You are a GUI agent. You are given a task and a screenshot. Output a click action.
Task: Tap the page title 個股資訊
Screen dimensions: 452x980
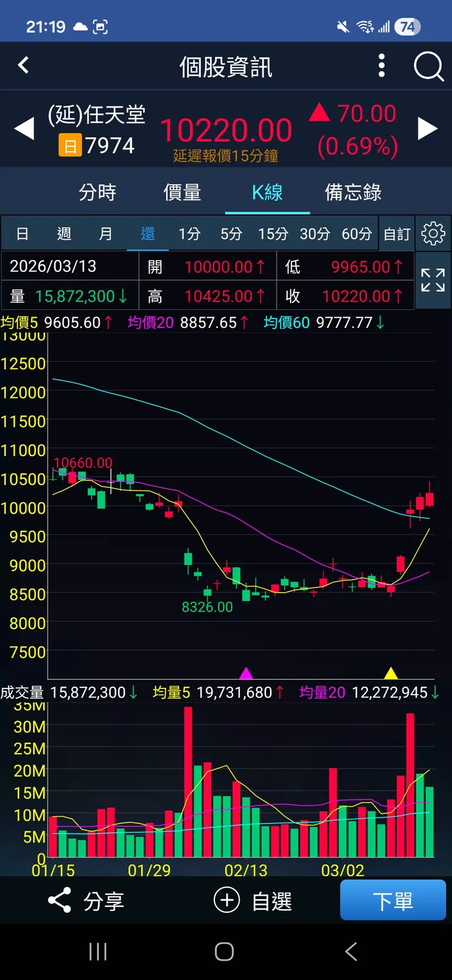click(226, 67)
